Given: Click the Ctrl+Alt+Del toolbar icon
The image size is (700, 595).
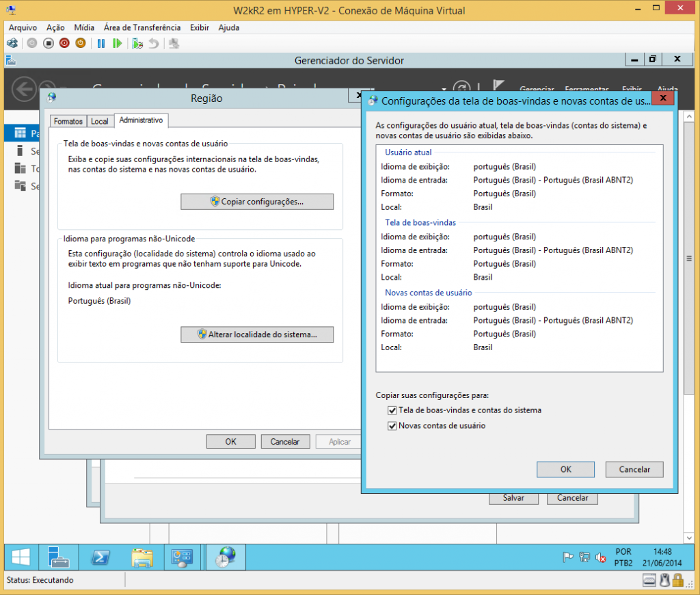Looking at the screenshot, I should [12, 43].
